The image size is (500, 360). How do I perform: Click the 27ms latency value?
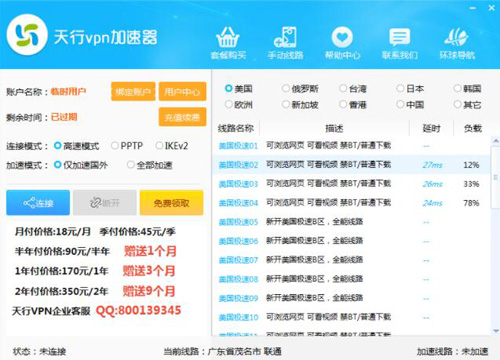click(432, 165)
